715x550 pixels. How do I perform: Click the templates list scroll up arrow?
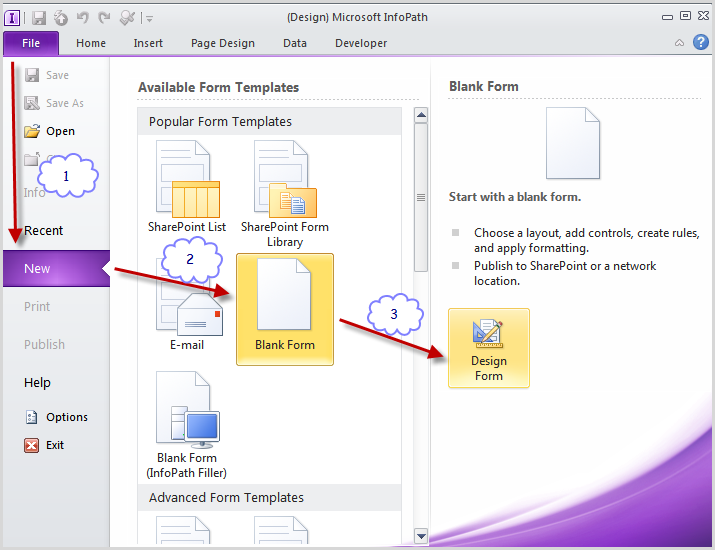pyautogui.click(x=421, y=115)
